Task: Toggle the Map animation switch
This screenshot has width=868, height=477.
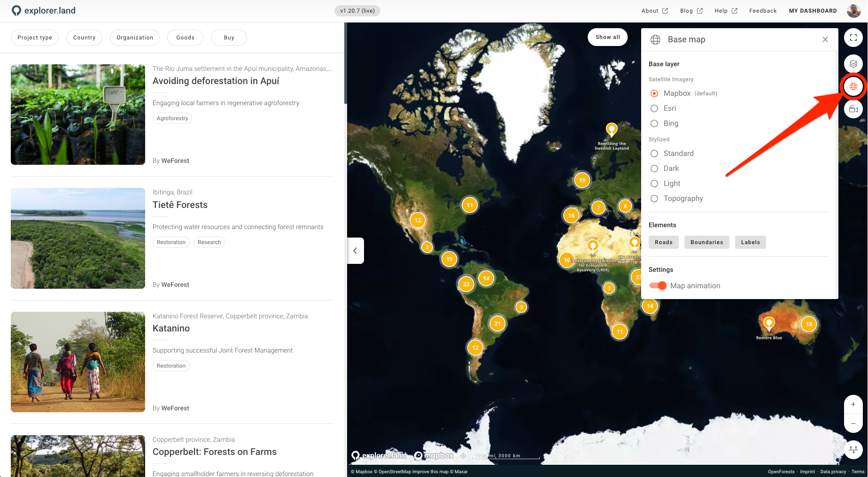Action: coord(658,286)
